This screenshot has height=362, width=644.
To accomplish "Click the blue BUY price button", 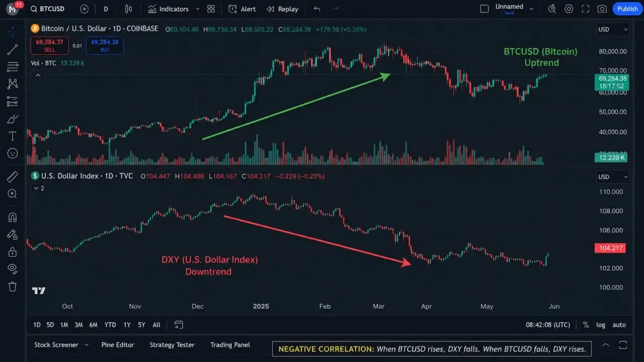I will pyautogui.click(x=105, y=46).
